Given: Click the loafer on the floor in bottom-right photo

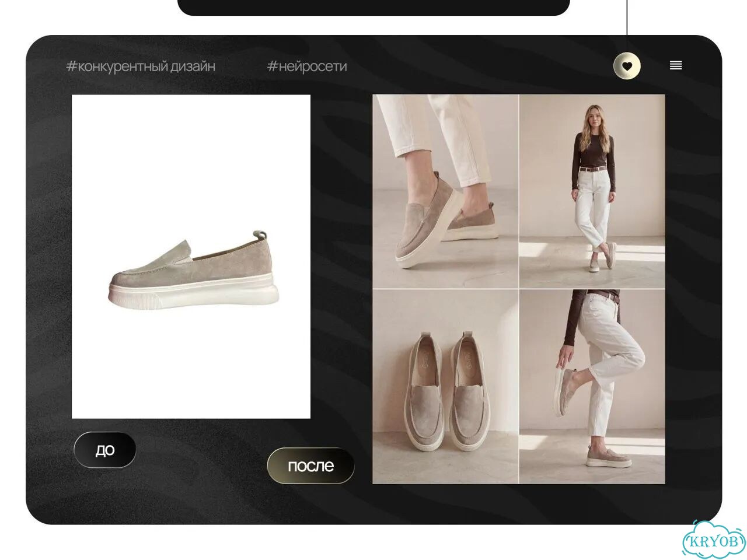Looking at the screenshot, I should [609, 458].
